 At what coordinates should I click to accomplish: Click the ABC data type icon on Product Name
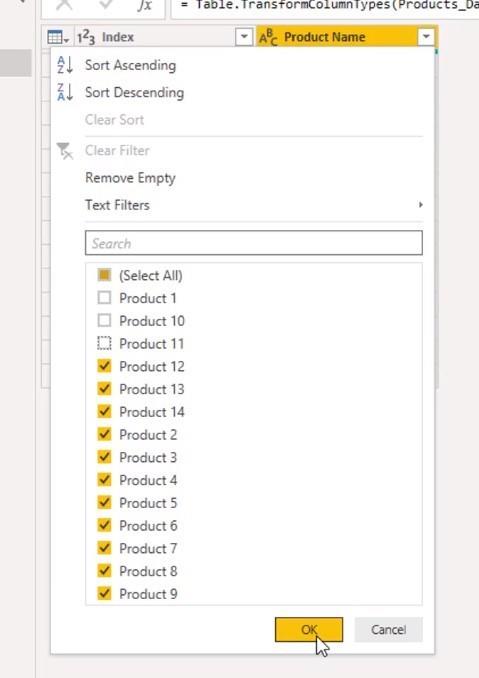268,38
